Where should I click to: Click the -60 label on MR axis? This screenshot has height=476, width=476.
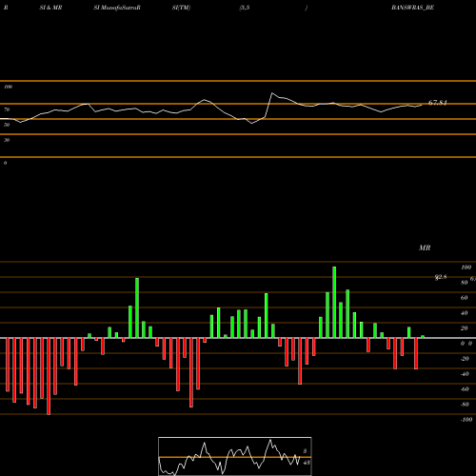pyautogui.click(x=465, y=389)
